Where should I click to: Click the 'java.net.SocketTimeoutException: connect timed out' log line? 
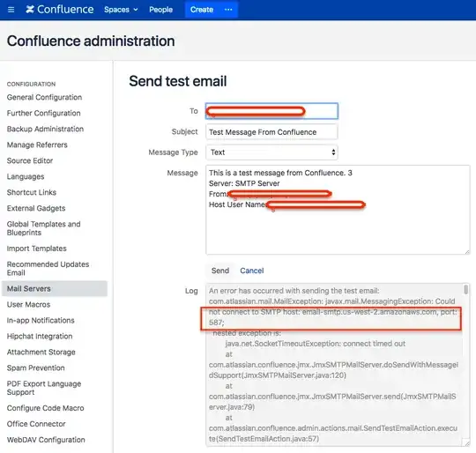click(x=315, y=344)
